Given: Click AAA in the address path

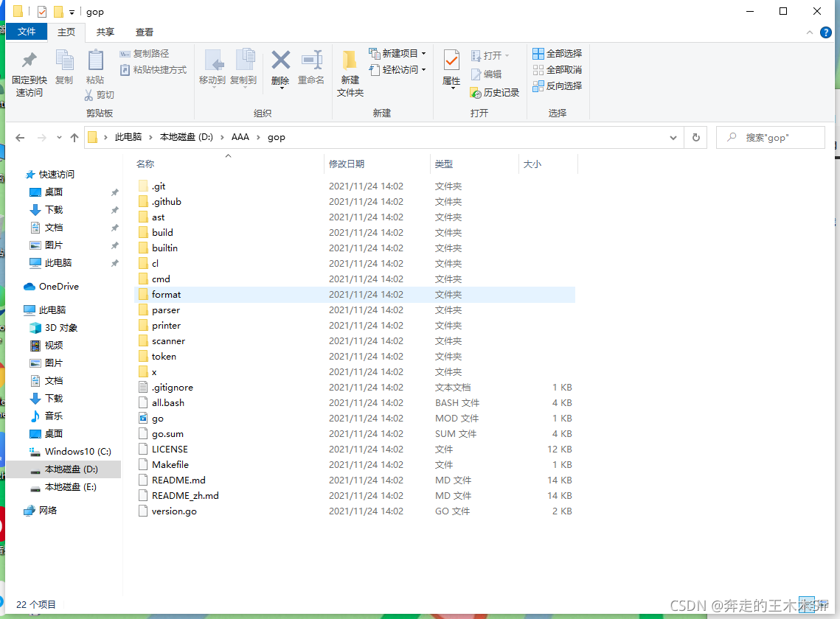Looking at the screenshot, I should click(240, 137).
